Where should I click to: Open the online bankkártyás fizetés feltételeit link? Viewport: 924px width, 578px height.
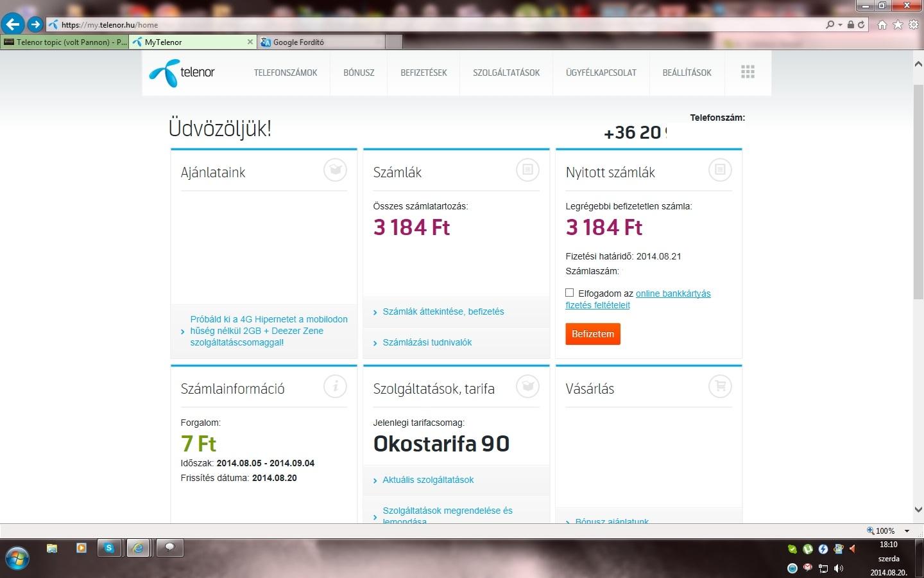[638, 299]
